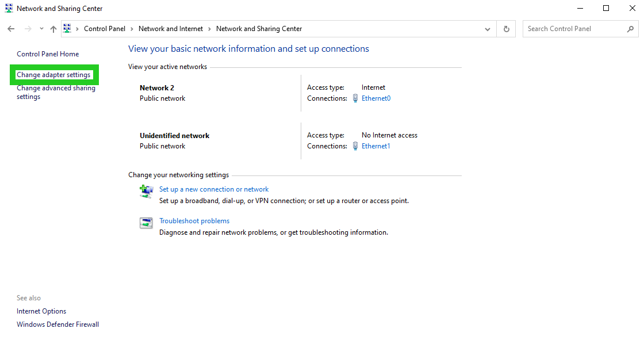Click the search magnifier icon
The width and height of the screenshot is (644, 340).
631,28
